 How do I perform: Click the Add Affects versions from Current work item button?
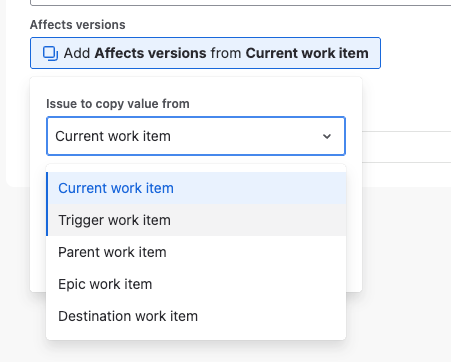205,53
